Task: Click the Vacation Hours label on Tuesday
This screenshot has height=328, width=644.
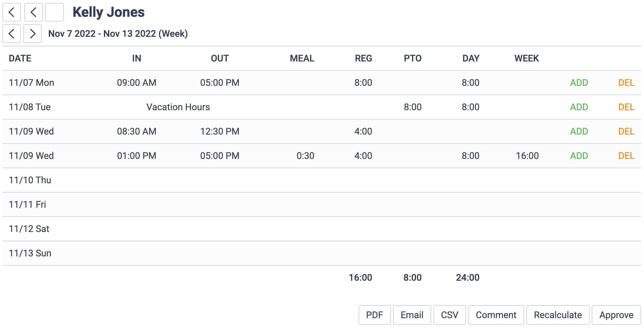Action: click(178, 107)
